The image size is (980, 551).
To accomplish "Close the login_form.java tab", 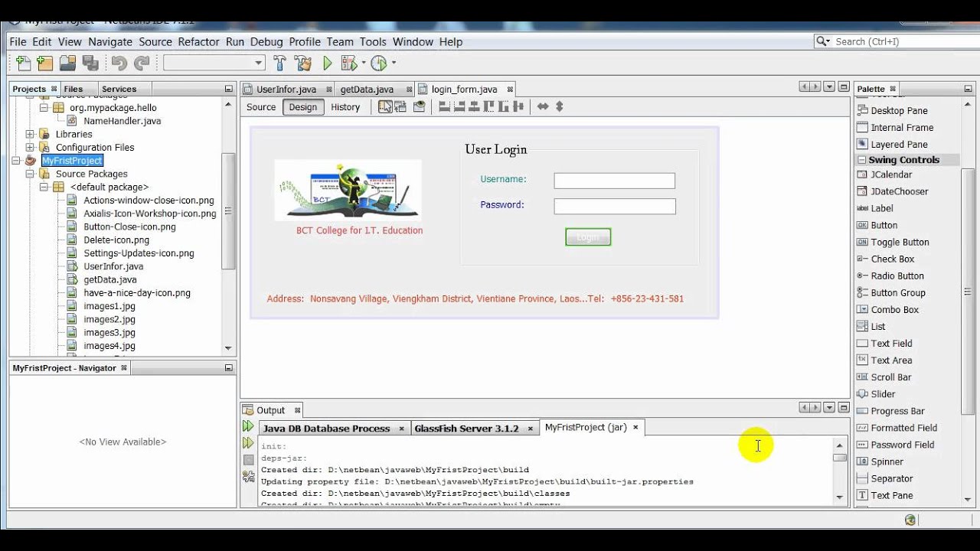I will (510, 90).
